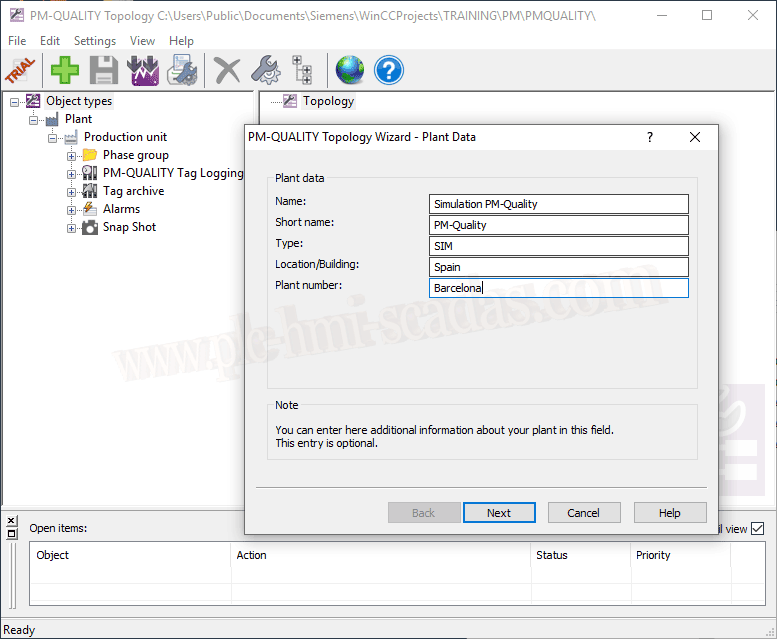Toggle the Detail view checkbox
Screen dimensions: 777x639
(x=757, y=529)
